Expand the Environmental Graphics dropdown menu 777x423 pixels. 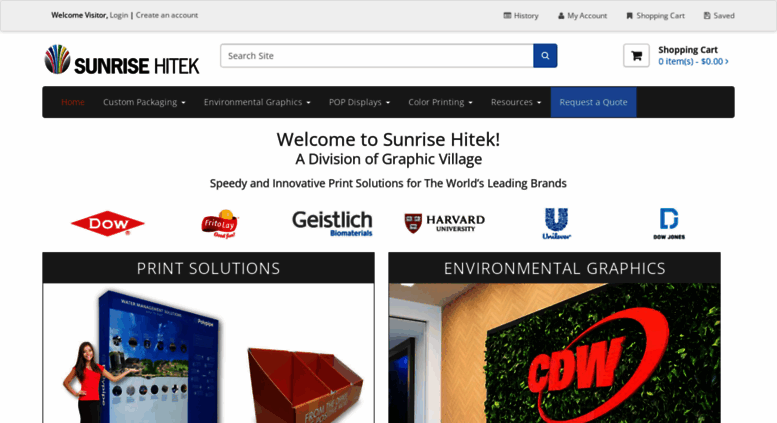[257, 102]
